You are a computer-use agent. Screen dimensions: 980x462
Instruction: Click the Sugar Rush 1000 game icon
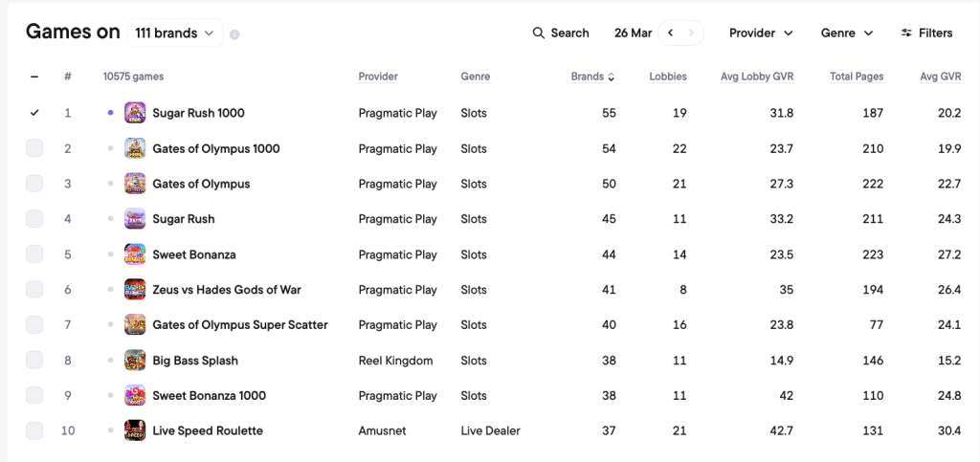[x=135, y=113]
